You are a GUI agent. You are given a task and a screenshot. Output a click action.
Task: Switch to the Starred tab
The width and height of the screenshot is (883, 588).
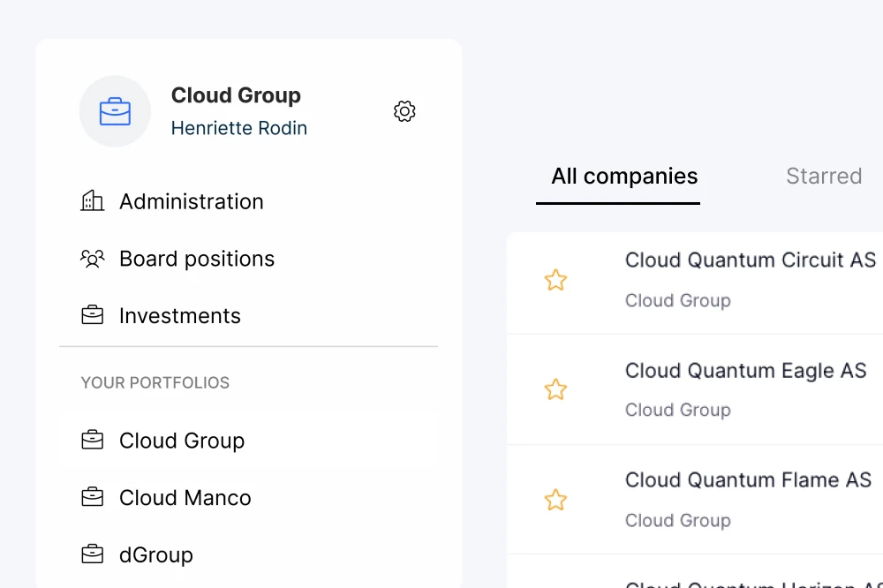[x=823, y=177]
